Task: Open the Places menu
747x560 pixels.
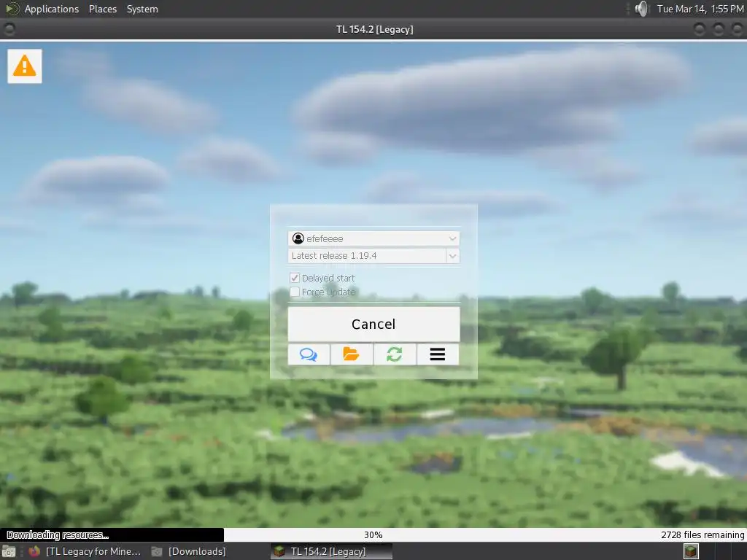Action: pyautogui.click(x=103, y=9)
